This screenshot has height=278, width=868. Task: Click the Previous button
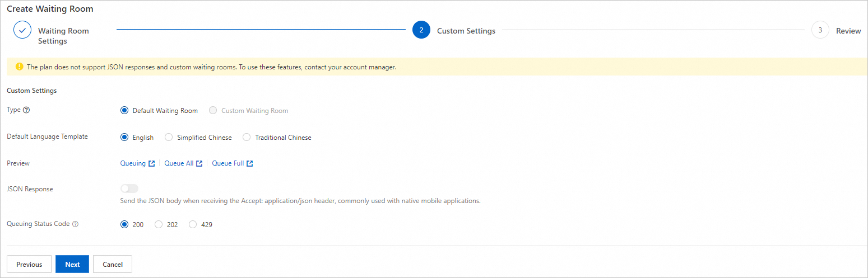pyautogui.click(x=29, y=264)
